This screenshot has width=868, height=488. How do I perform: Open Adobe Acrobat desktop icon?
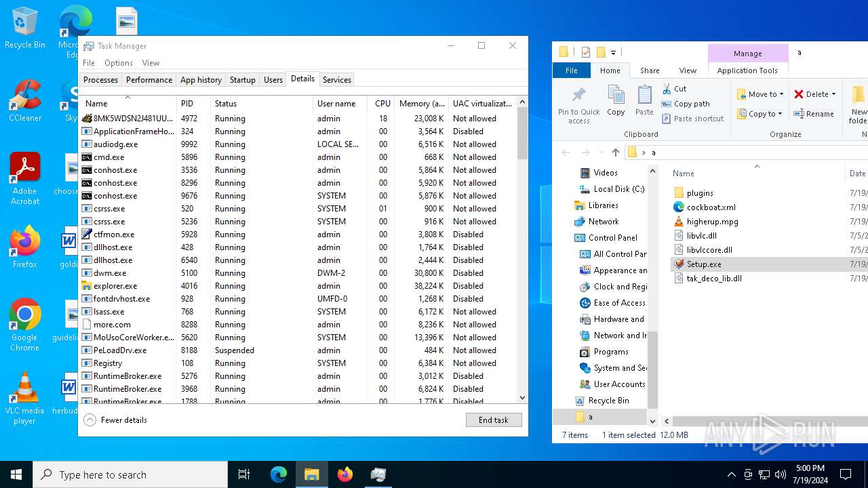point(24,179)
